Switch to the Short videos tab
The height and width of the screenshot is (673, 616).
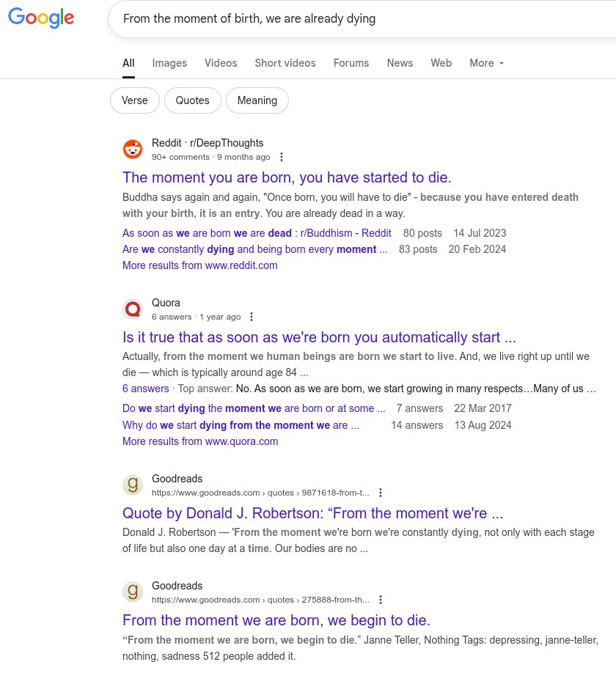point(285,63)
